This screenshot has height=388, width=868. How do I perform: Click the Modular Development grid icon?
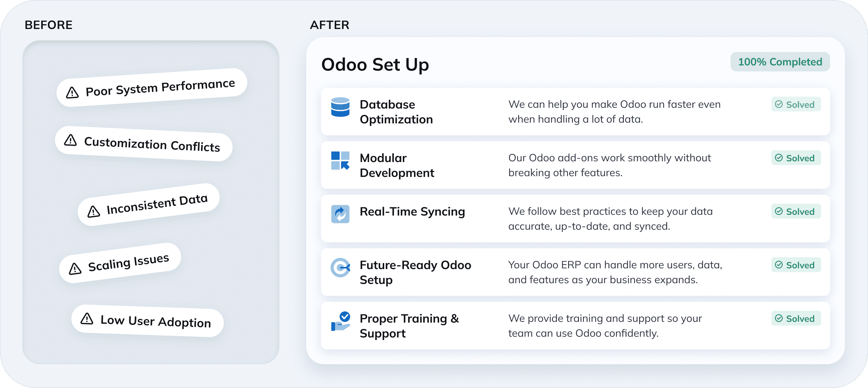pos(340,161)
